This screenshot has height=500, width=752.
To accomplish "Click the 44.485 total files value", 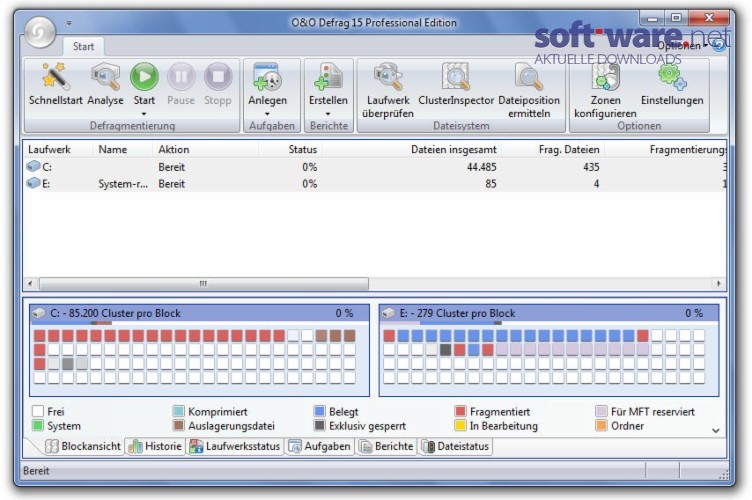I will pos(482,167).
